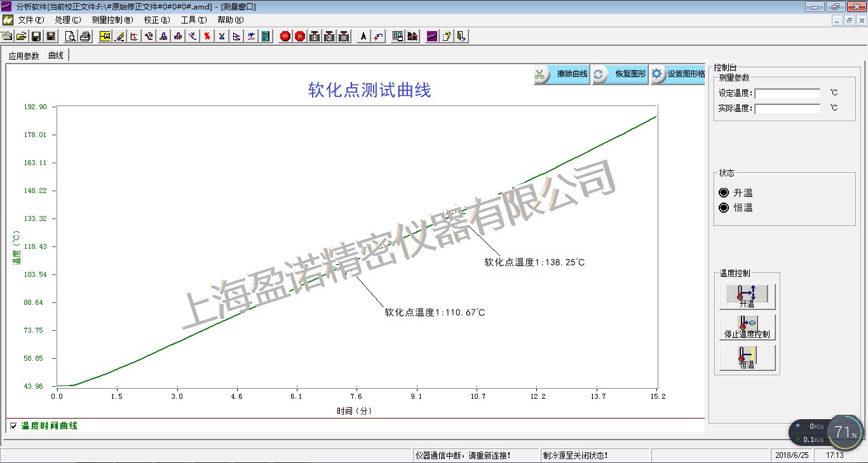Open the 校正(K) menu
Viewport: 868px width, 463px height.
(x=156, y=20)
